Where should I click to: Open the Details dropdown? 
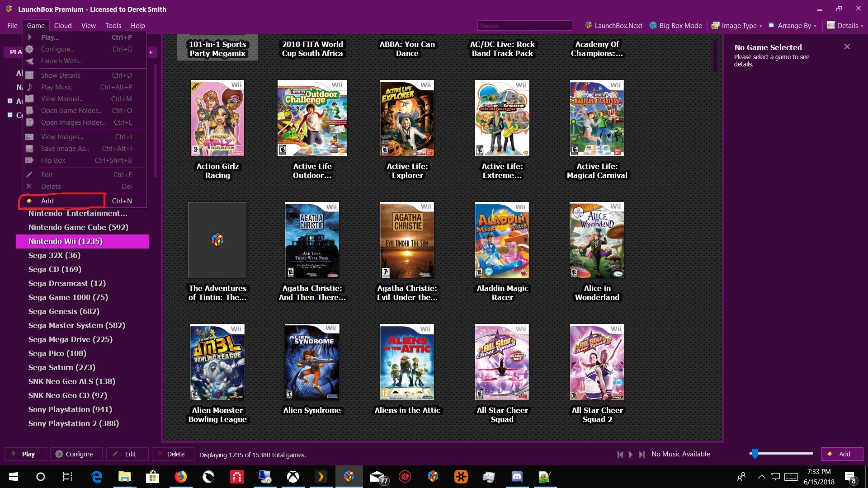tap(845, 26)
